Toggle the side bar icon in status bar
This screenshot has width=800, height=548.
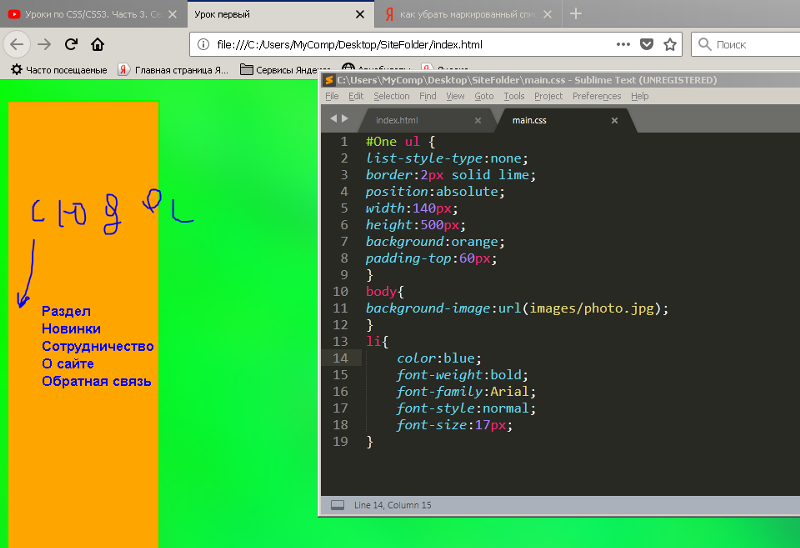click(x=337, y=505)
